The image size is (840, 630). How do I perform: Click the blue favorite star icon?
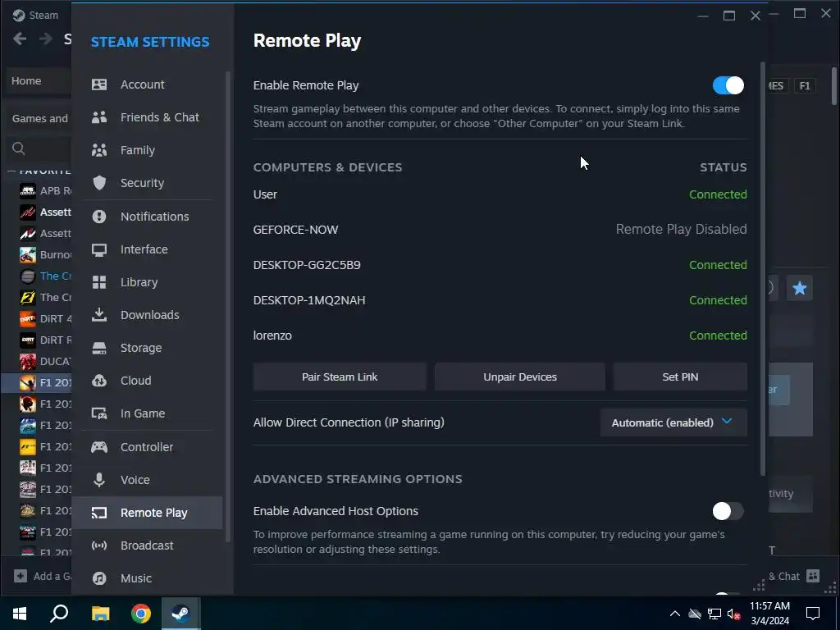[x=799, y=288]
